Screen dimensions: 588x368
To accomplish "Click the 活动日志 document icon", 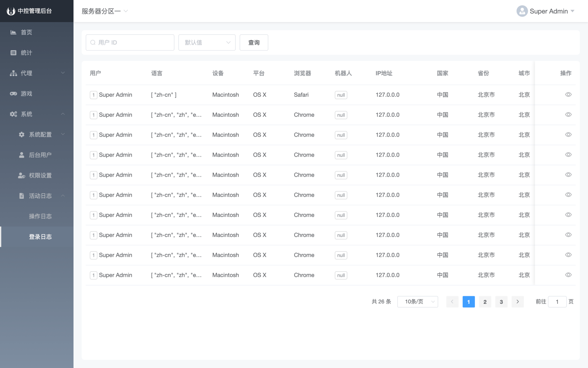I will [x=22, y=196].
